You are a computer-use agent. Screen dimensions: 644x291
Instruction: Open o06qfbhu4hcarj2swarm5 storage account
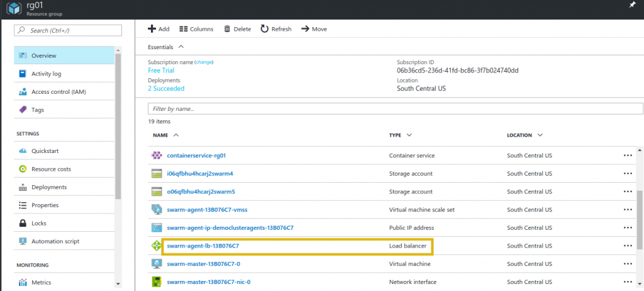pyautogui.click(x=201, y=191)
